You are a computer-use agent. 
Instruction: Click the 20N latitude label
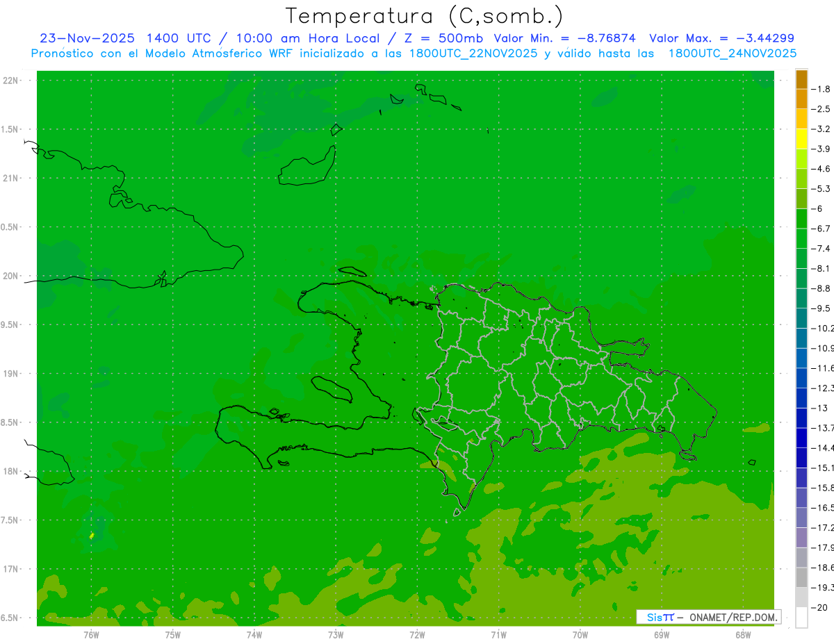click(12, 276)
